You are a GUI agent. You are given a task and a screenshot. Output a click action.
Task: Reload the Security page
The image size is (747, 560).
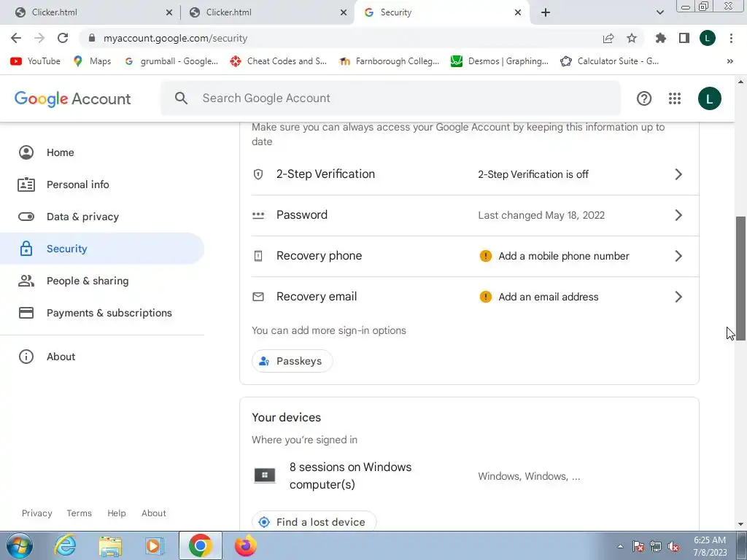[x=63, y=38]
